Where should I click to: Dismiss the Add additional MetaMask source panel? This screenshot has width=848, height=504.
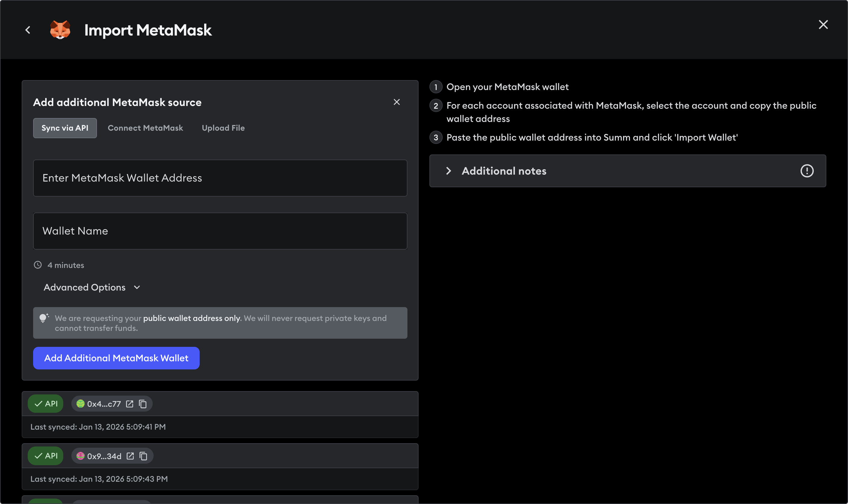[x=396, y=102]
